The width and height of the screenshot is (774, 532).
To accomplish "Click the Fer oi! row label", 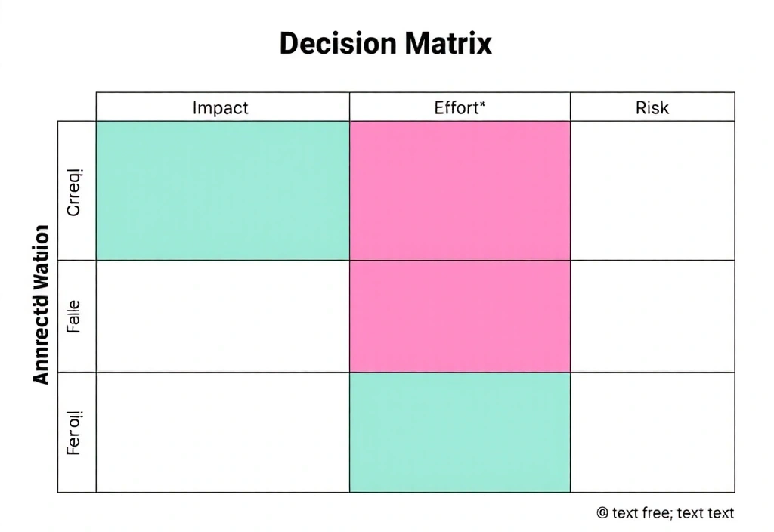I will [x=74, y=433].
